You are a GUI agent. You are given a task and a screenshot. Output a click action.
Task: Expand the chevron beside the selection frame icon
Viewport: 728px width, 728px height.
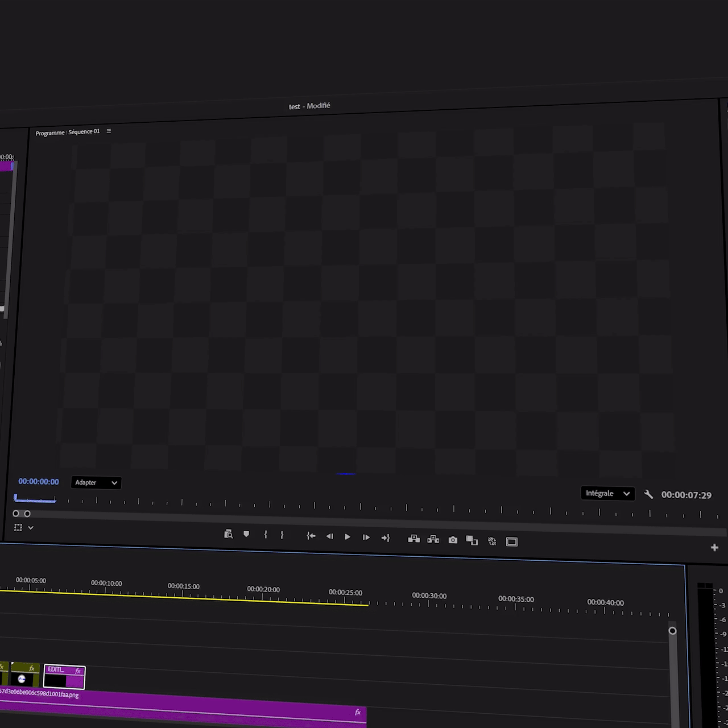pyautogui.click(x=31, y=528)
